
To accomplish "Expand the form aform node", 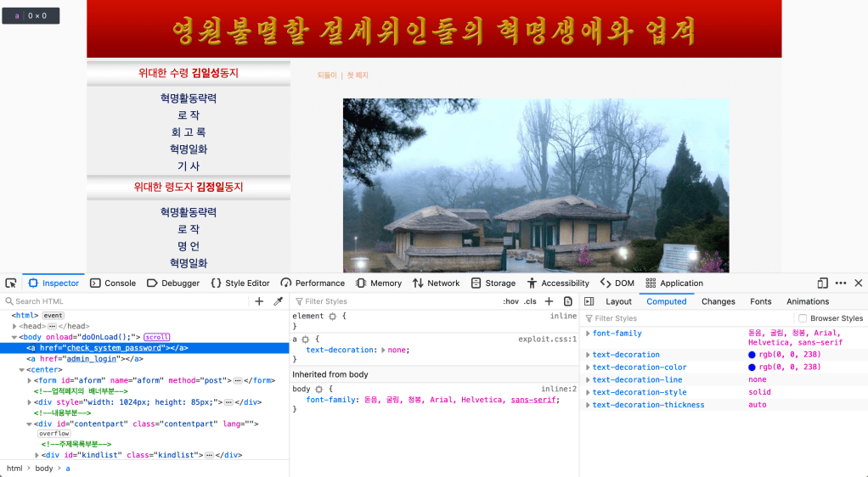I will [x=30, y=380].
